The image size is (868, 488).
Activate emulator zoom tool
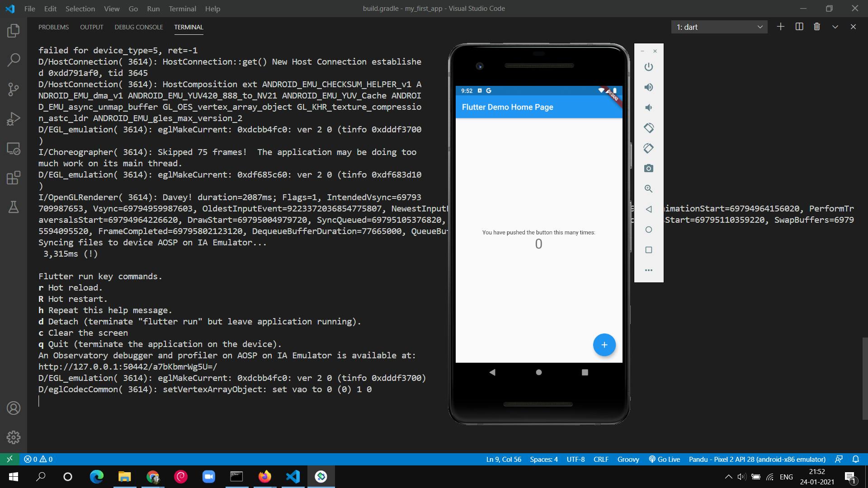(649, 189)
